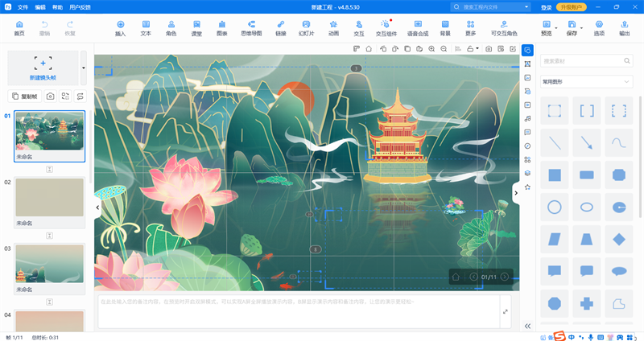Open the video play panel in sidebar
This screenshot has height=341, width=644.
tap(528, 105)
